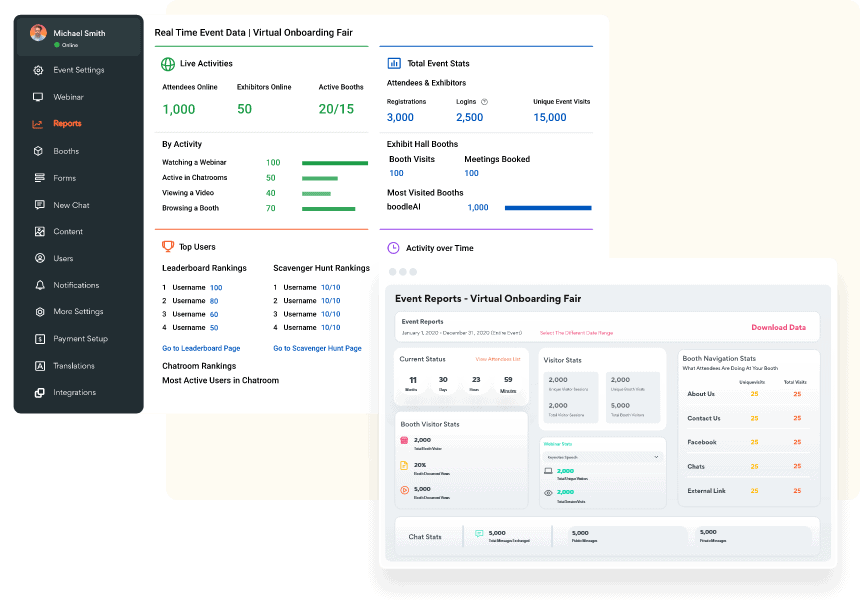The width and height of the screenshot is (860, 600).
Task: Open Event Settings gear icon in sidebar
Action: [x=38, y=71]
